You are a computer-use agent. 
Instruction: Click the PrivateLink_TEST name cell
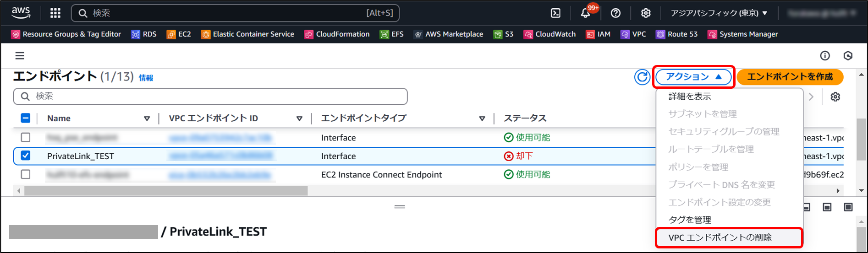coord(81,156)
